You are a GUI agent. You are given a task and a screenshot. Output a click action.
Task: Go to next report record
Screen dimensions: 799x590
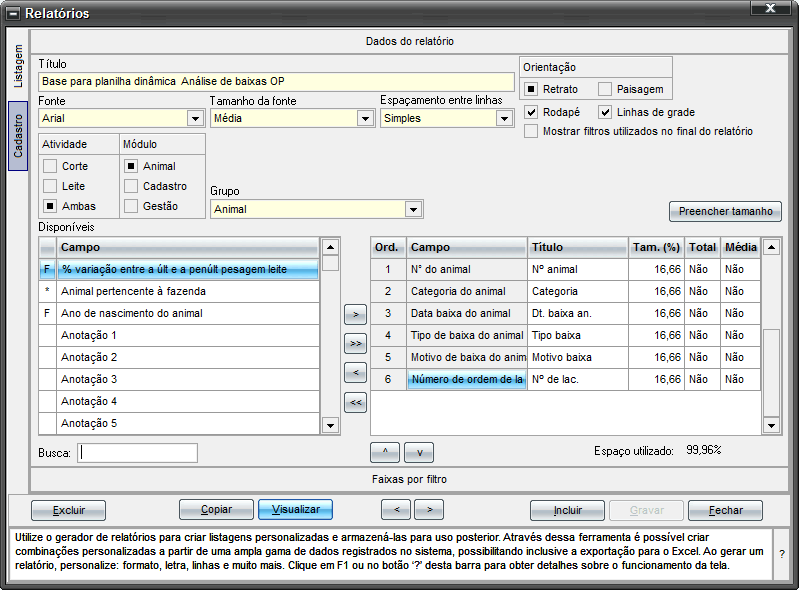click(429, 509)
